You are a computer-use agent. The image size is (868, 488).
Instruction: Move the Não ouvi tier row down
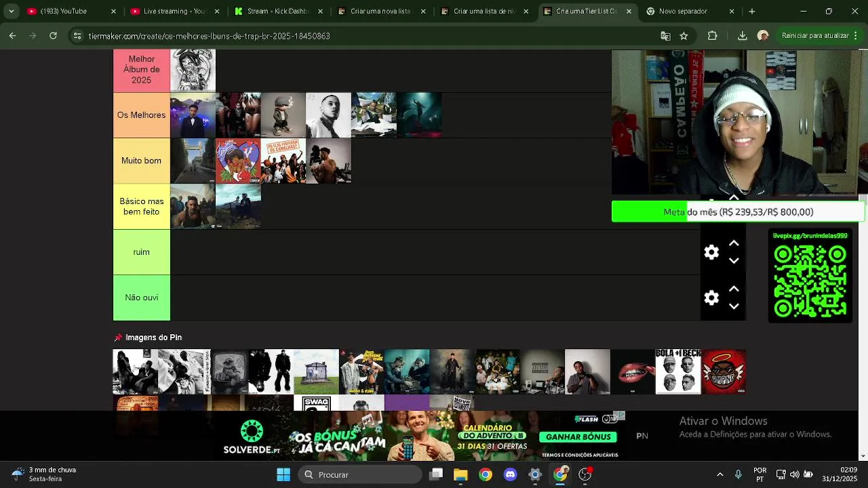click(x=734, y=306)
